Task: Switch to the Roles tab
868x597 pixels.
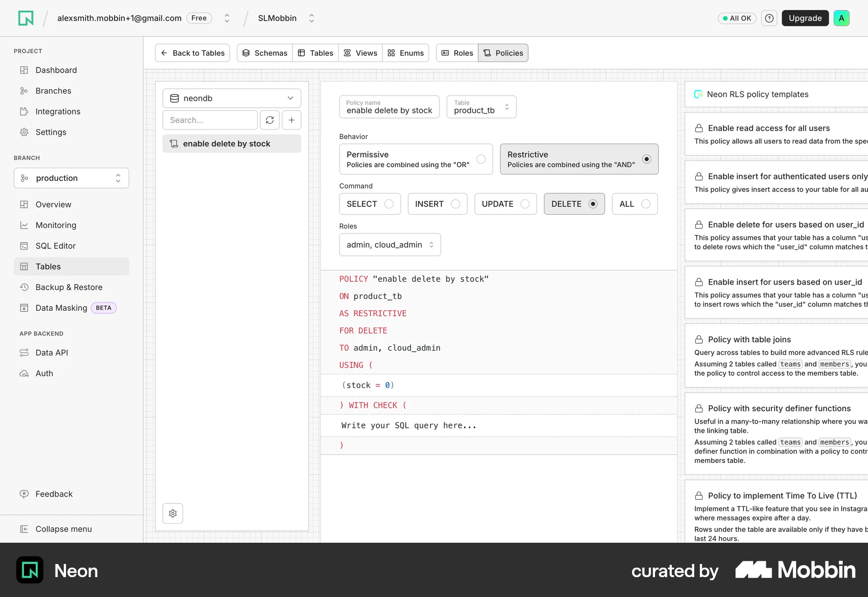Action: [457, 53]
